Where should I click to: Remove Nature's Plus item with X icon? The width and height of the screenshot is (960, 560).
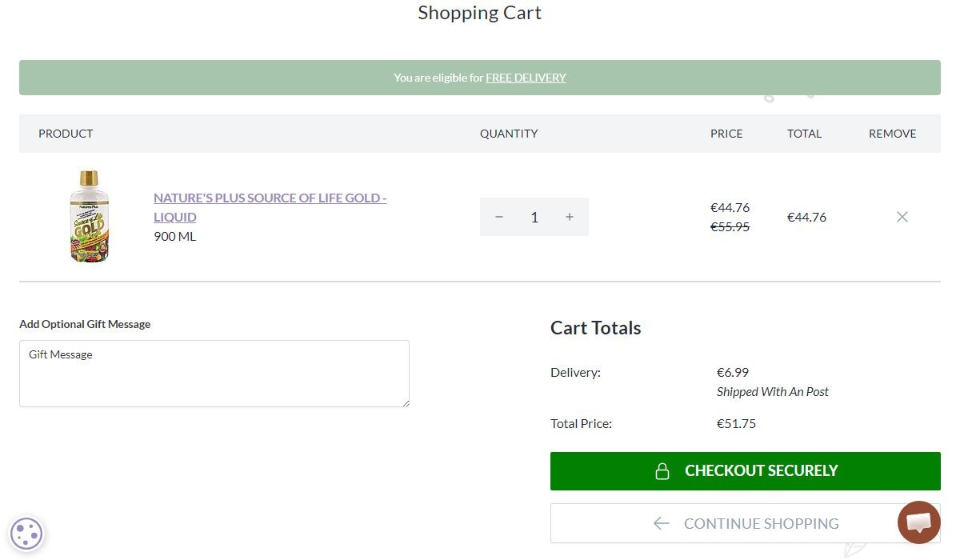pyautogui.click(x=902, y=217)
